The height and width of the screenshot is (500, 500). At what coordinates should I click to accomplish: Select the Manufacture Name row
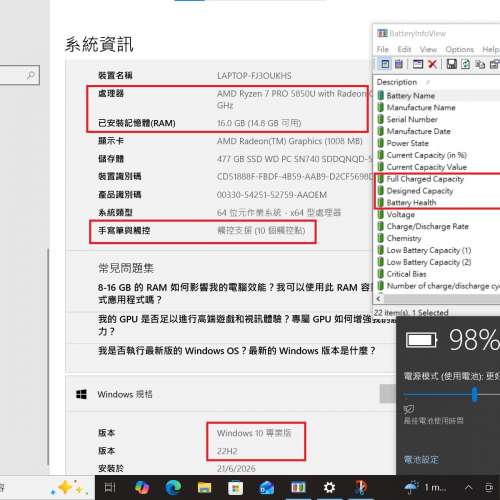[x=438, y=107]
